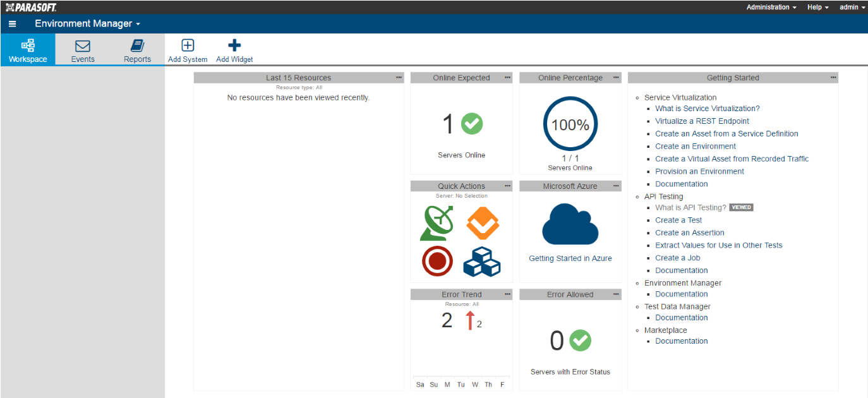Click 'No resources have been viewed recently' message
Image resolution: width=868 pixels, height=398 pixels.
tap(298, 98)
